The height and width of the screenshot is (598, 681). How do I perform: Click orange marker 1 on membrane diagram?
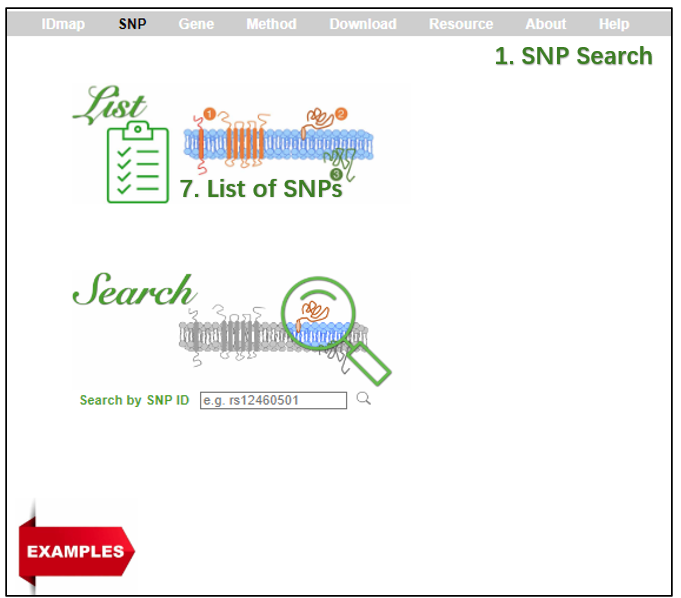pyautogui.click(x=209, y=114)
